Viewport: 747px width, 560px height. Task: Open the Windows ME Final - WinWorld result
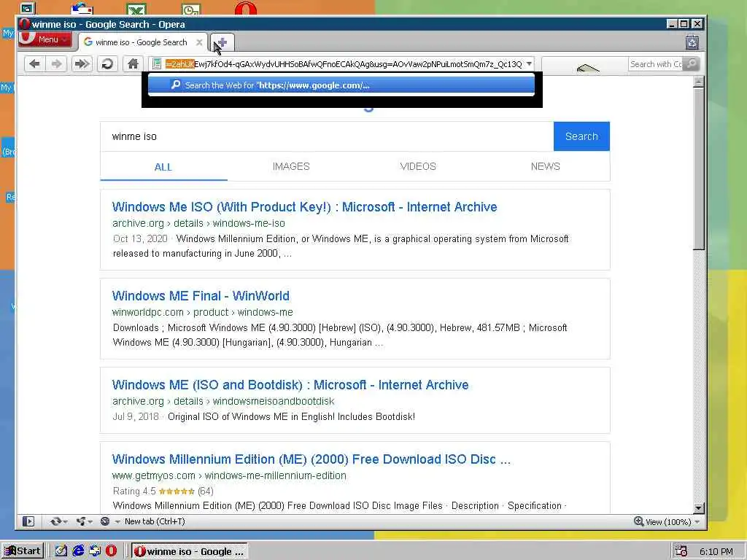pyautogui.click(x=201, y=296)
